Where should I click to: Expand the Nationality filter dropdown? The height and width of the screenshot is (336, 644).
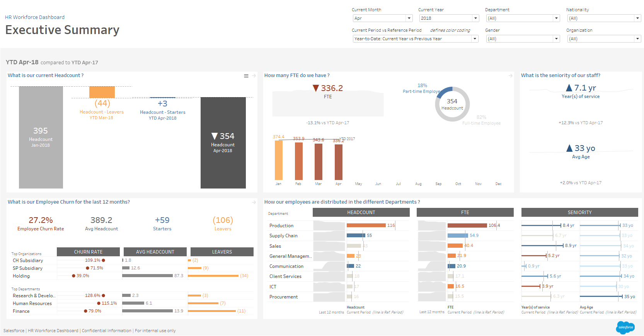coord(637,18)
